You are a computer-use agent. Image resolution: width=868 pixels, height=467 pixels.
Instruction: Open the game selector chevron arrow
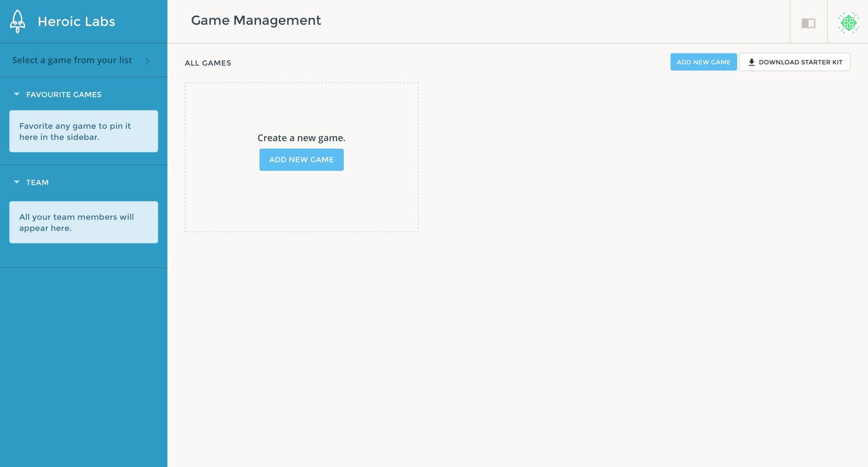(x=148, y=61)
